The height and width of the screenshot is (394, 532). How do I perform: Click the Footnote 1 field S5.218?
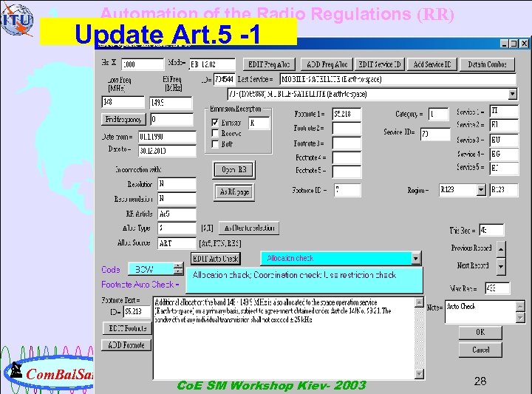pyautogui.click(x=347, y=114)
